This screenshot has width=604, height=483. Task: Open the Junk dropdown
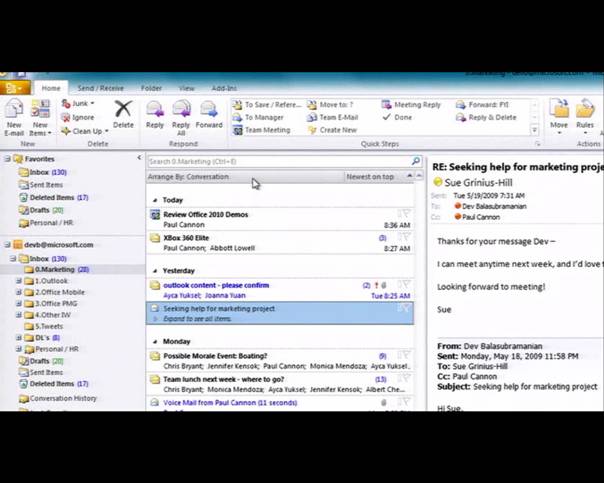click(x=79, y=103)
